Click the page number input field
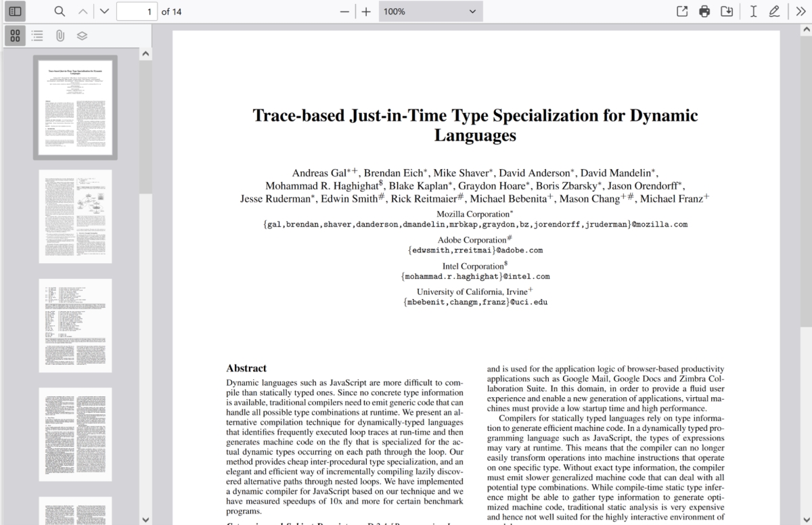Screen dimensions: 812x525 135,11
